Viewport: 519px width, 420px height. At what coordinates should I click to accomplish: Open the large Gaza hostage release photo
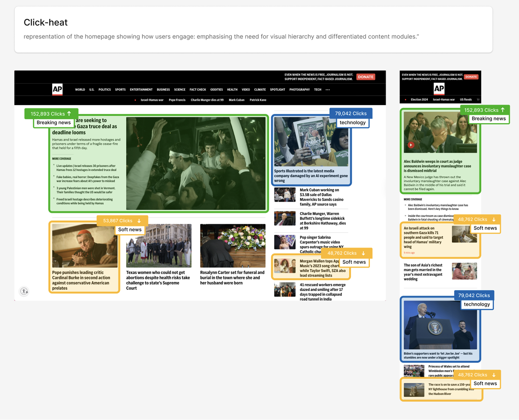196,163
